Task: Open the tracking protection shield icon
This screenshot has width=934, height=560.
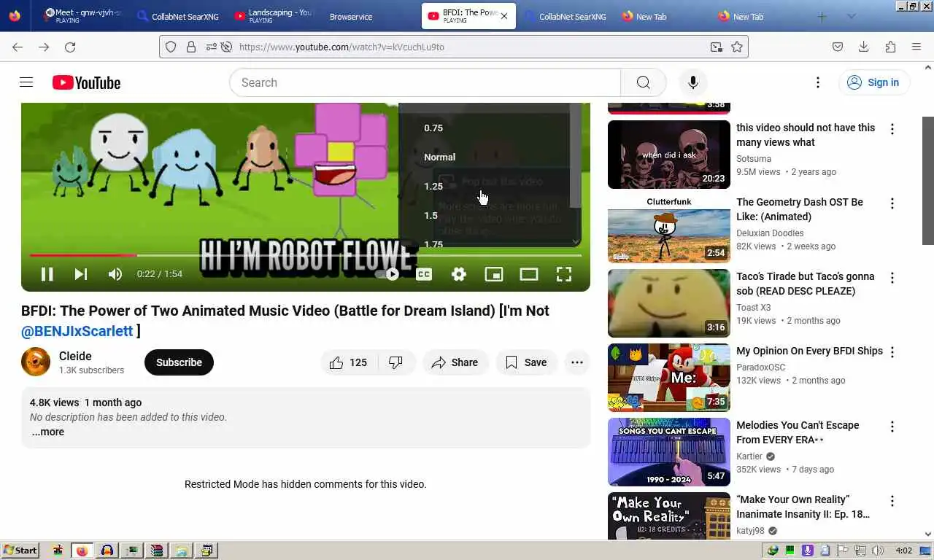Action: (171, 47)
